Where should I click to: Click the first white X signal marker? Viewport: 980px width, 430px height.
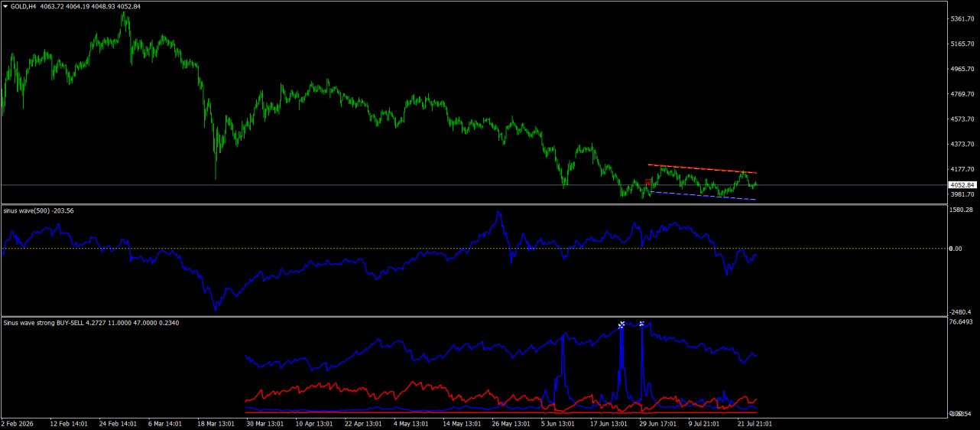pyautogui.click(x=621, y=324)
